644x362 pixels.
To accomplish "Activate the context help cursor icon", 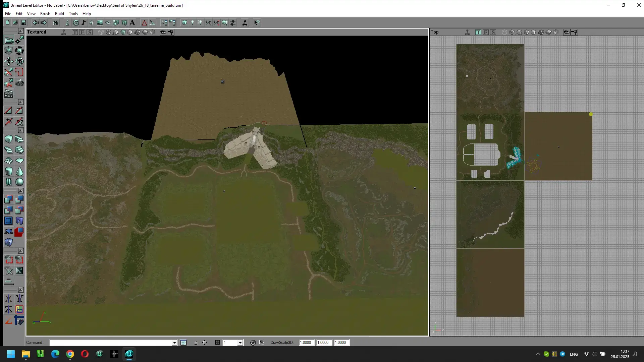I will click(257, 22).
